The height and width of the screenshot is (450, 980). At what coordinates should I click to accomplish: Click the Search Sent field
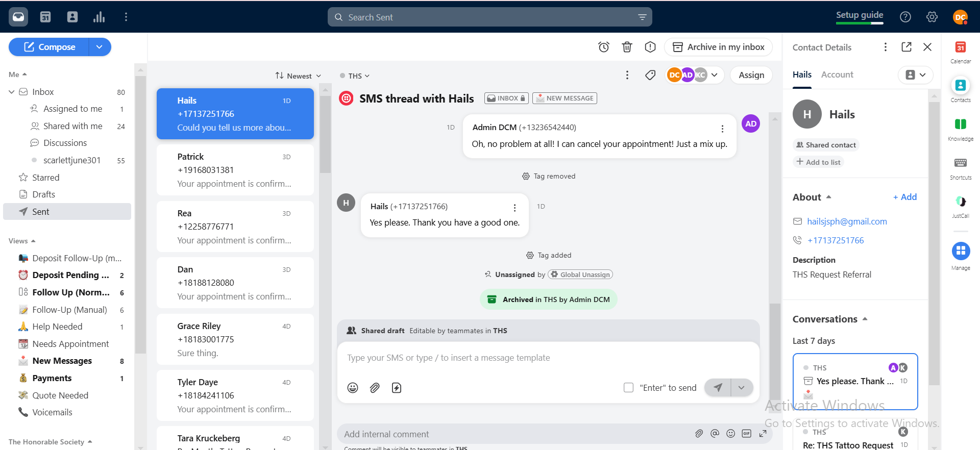pos(489,17)
